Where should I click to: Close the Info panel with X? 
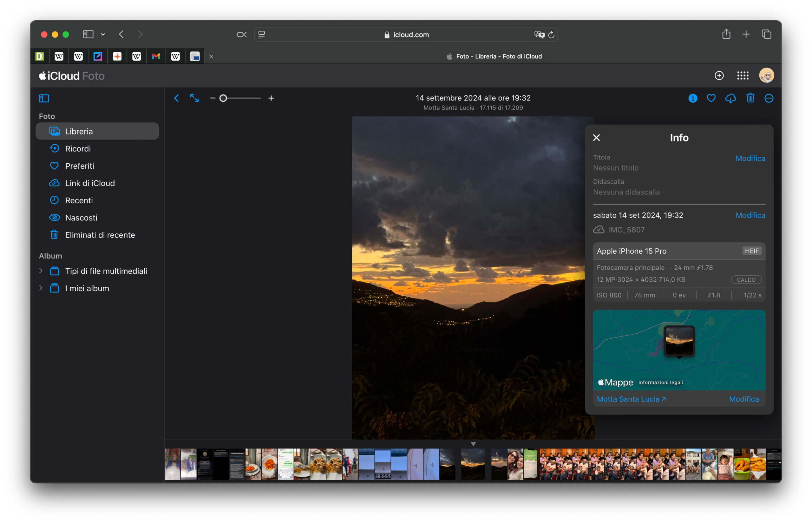(596, 138)
